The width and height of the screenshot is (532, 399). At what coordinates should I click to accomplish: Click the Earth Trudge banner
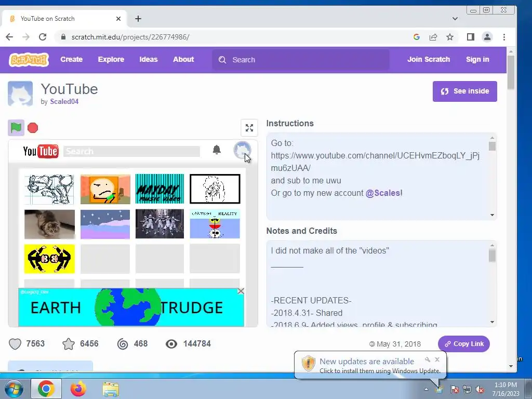pyautogui.click(x=131, y=308)
